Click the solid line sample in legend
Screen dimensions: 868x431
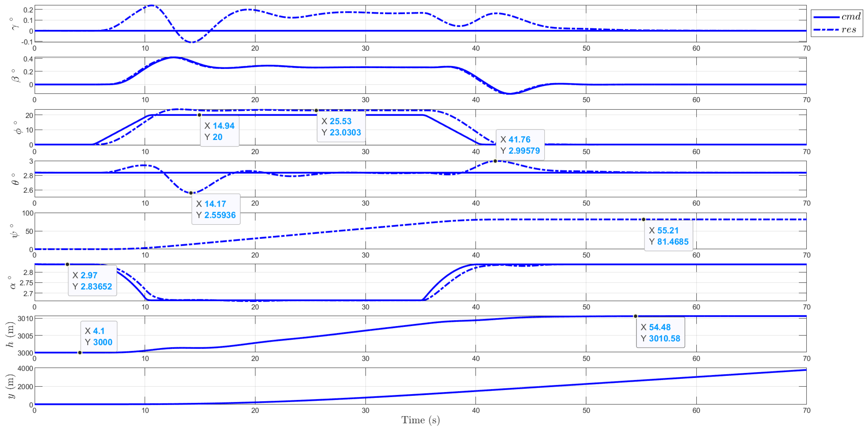point(826,17)
